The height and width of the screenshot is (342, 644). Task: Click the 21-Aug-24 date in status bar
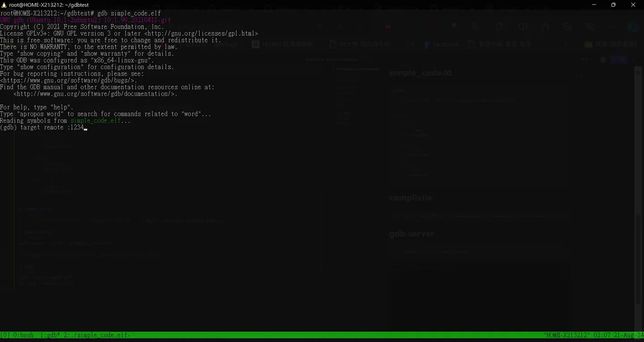coord(628,335)
